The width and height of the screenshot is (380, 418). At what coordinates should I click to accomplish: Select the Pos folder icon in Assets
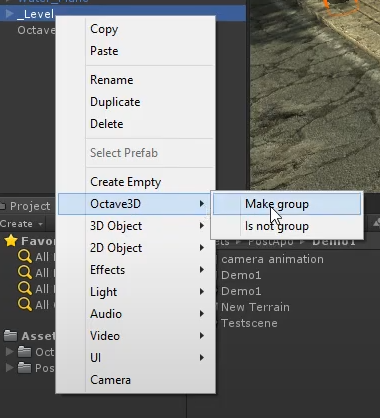pyautogui.click(x=24, y=368)
